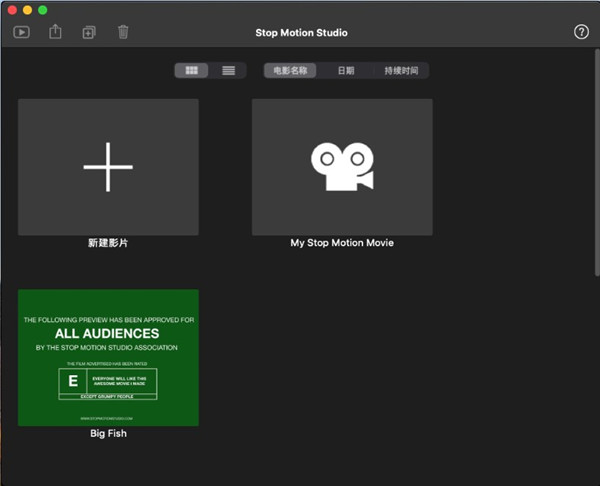Sort movies by 电影名称
This screenshot has width=600, height=486.
pyautogui.click(x=290, y=71)
